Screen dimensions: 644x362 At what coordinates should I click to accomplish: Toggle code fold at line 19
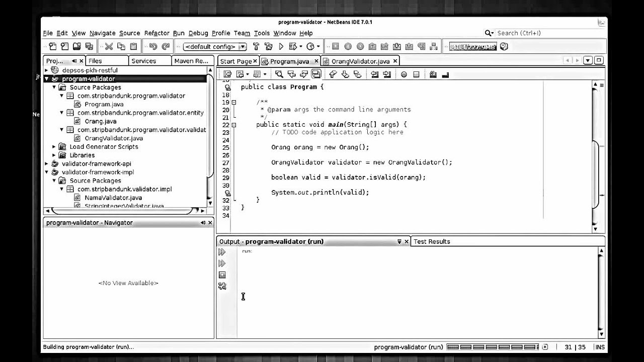tap(234, 102)
